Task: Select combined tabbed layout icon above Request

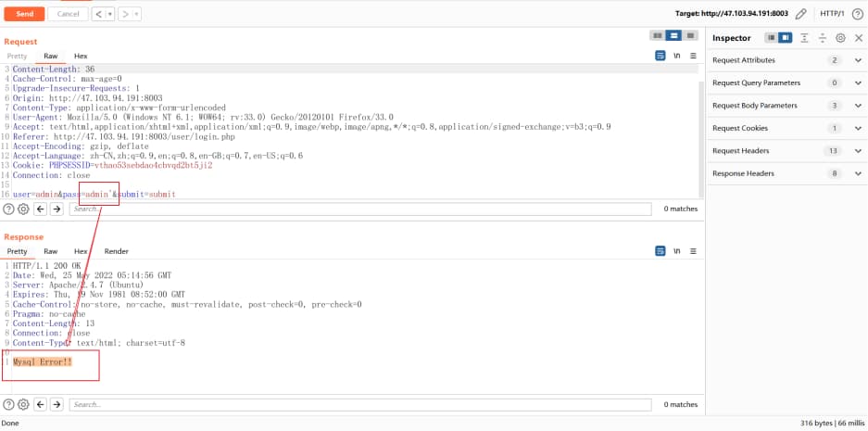Action: point(690,35)
